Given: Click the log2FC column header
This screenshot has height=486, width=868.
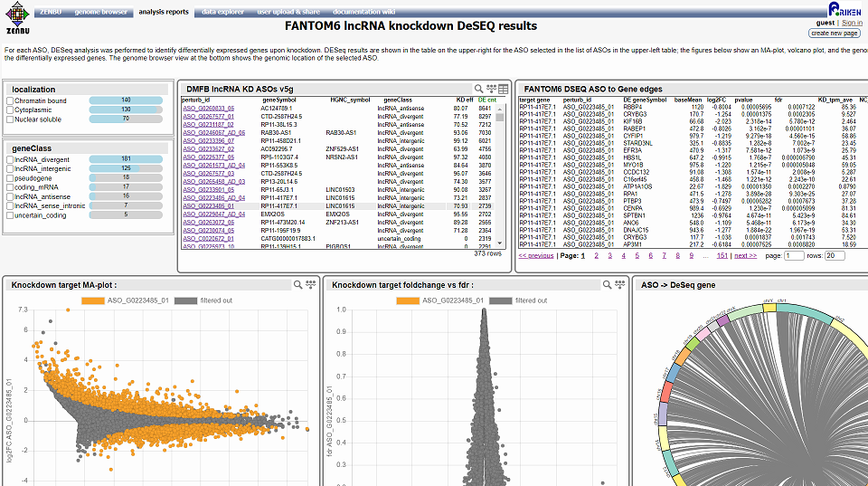Looking at the screenshot, I should click(716, 100).
